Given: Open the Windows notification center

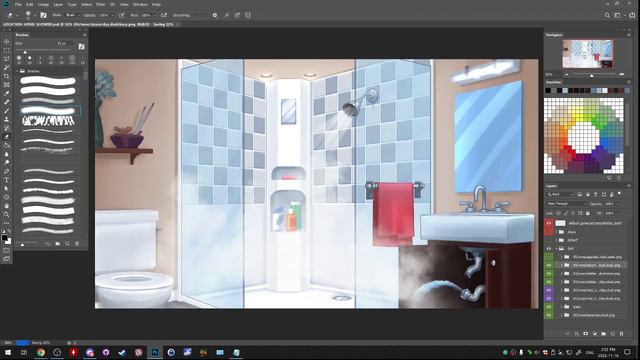Looking at the screenshot, I should (x=627, y=352).
